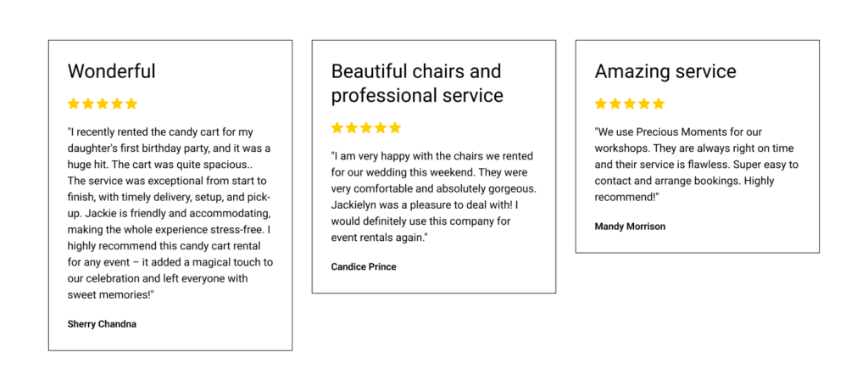
Task: Open the "Beautiful chairs and professional service" heading
Action: point(416,83)
